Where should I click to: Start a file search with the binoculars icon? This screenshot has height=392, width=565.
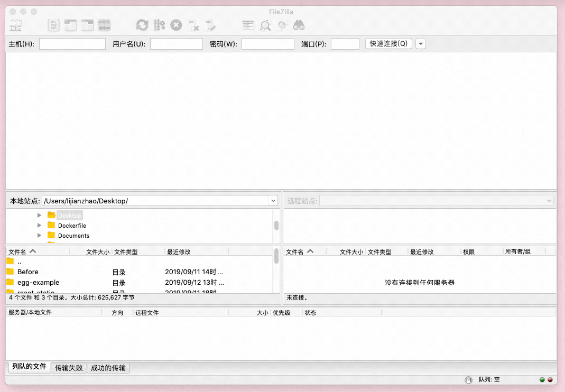(299, 25)
